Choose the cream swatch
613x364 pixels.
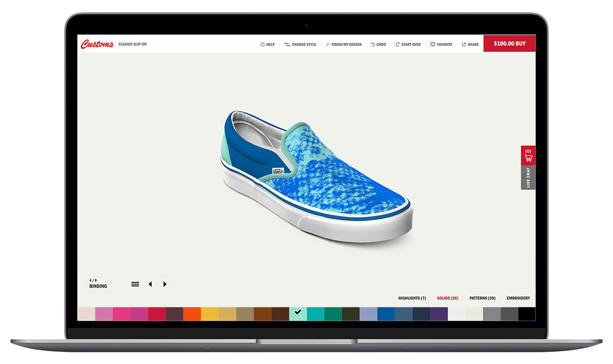[x=474, y=313]
